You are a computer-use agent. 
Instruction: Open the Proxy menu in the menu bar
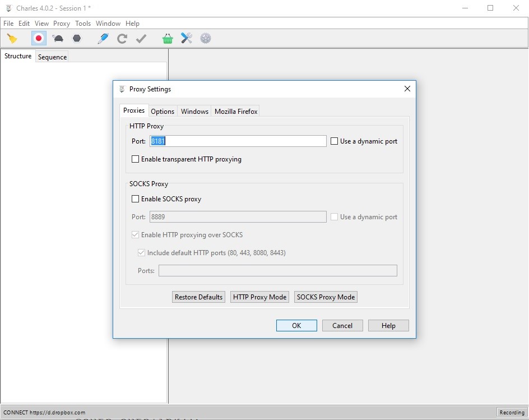click(62, 24)
